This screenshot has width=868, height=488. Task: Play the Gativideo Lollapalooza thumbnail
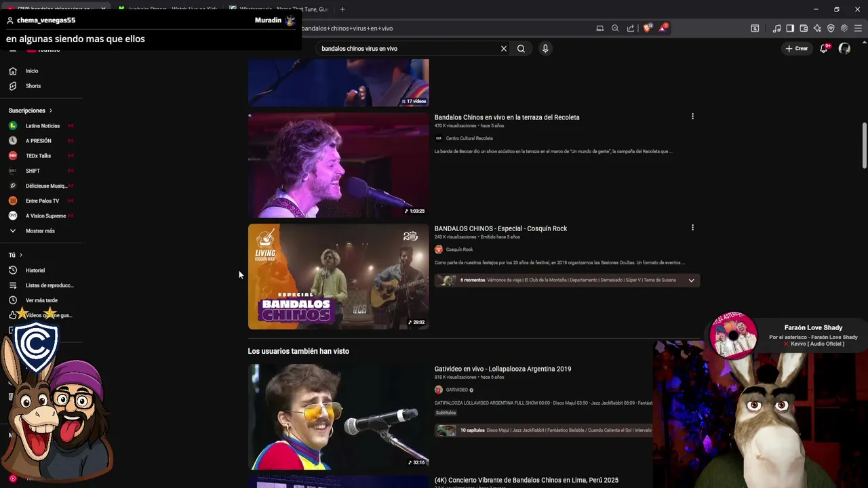click(x=338, y=417)
